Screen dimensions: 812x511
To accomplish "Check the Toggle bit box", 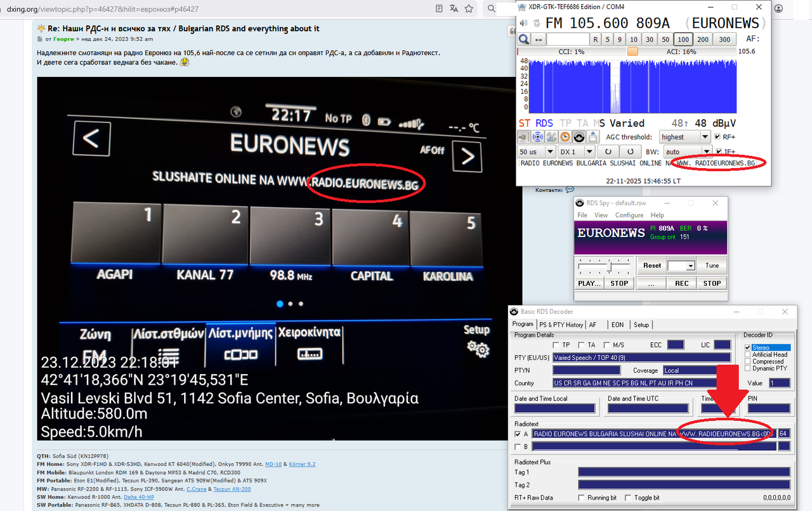I will 629,498.
